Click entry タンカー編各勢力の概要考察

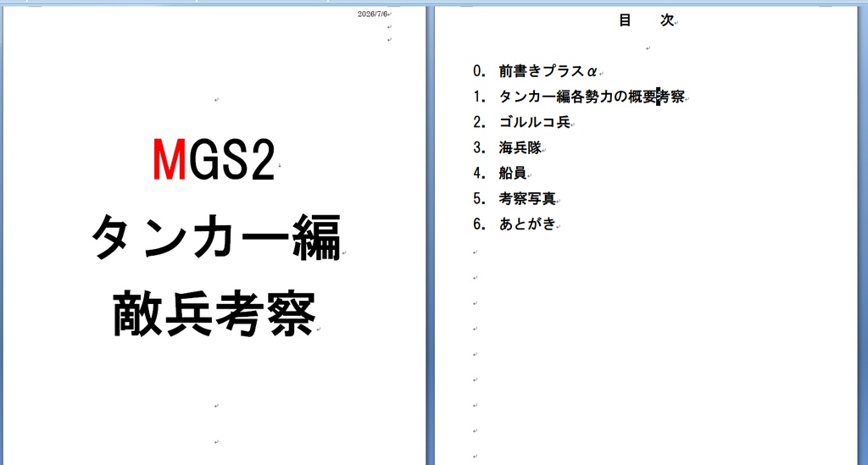[592, 97]
